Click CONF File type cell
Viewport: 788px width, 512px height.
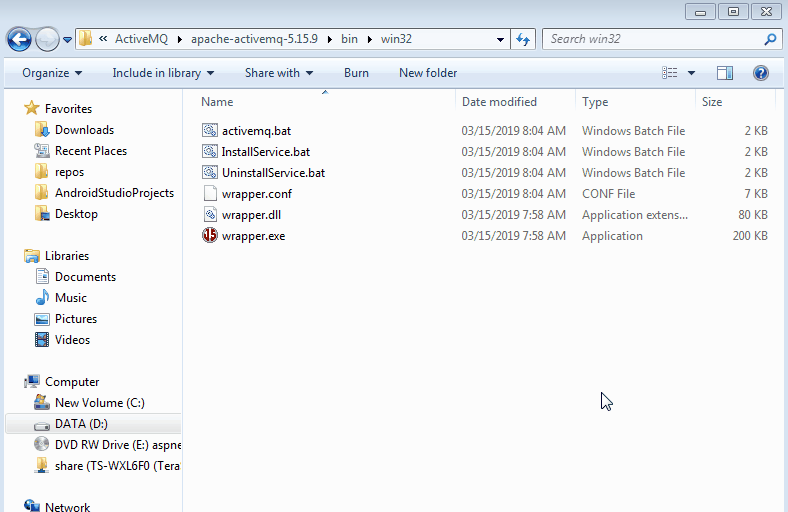pyautogui.click(x=609, y=194)
